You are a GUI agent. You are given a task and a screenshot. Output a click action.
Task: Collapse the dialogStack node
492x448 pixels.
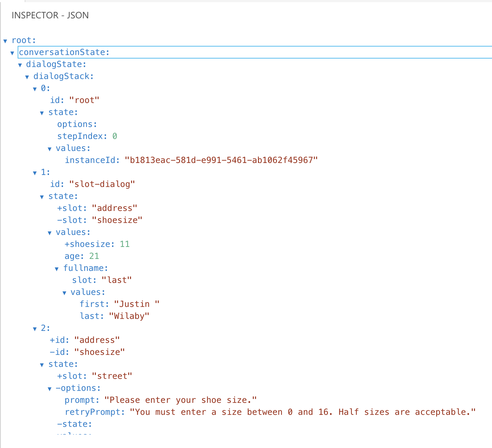27,77
